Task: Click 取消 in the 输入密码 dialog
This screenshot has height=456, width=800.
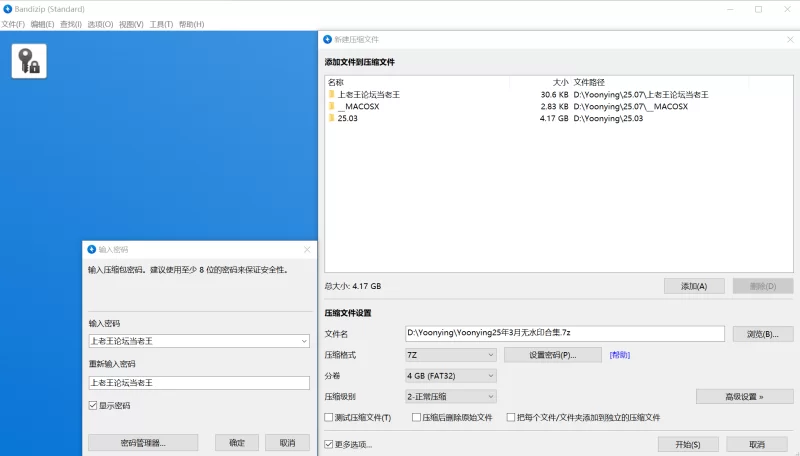Action: coord(287,443)
